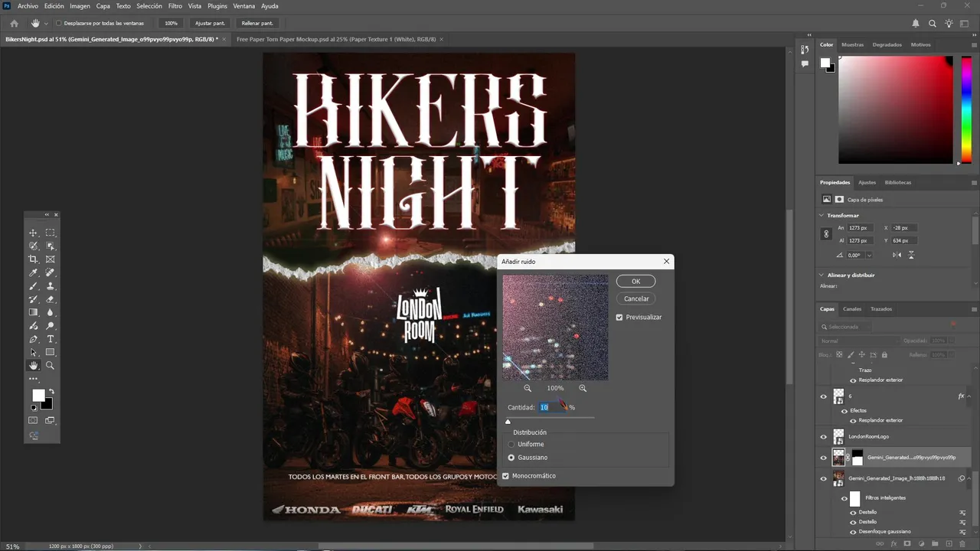Switch to Free Paper Torn Paper Mockup document tab
The image size is (980, 551).
click(336, 39)
